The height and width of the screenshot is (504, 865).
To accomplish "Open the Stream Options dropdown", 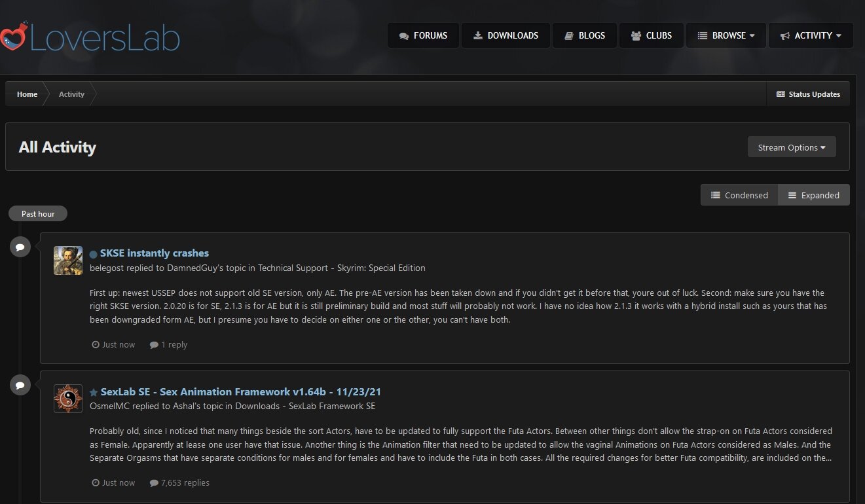I will (x=792, y=147).
